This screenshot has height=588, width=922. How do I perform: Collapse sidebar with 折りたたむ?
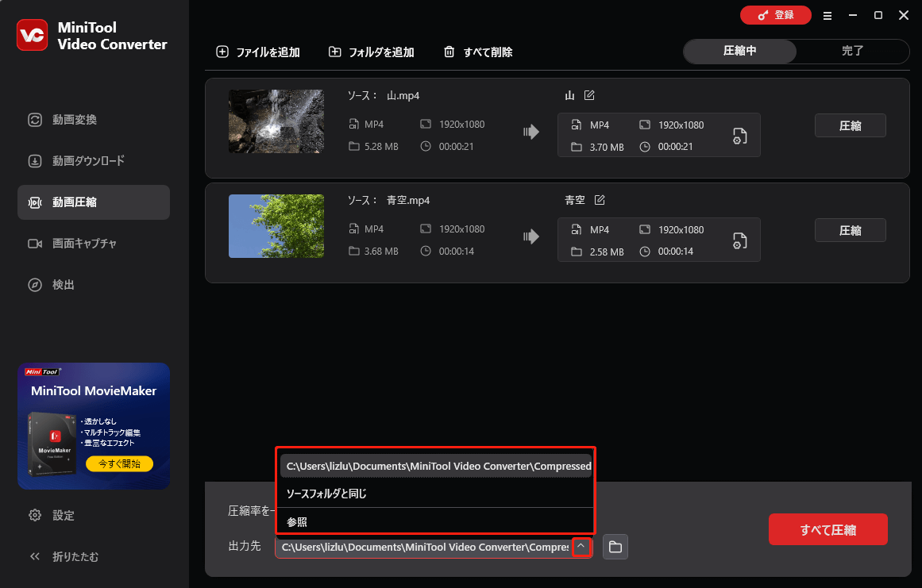pyautogui.click(x=64, y=556)
